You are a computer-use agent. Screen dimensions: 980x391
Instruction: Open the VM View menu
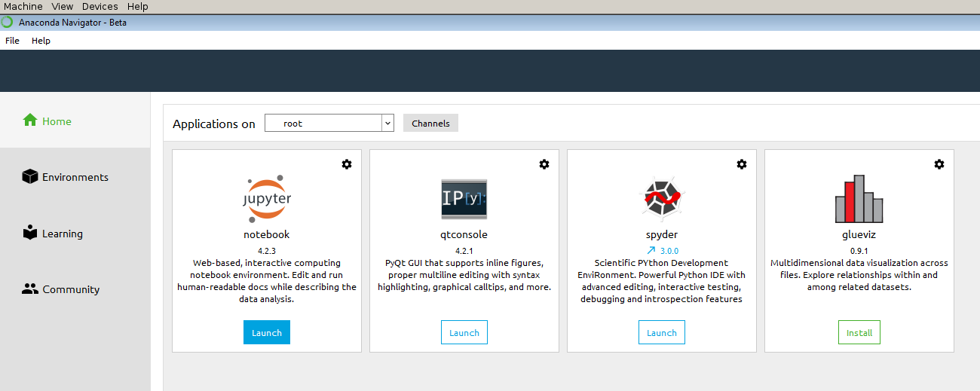coord(63,6)
